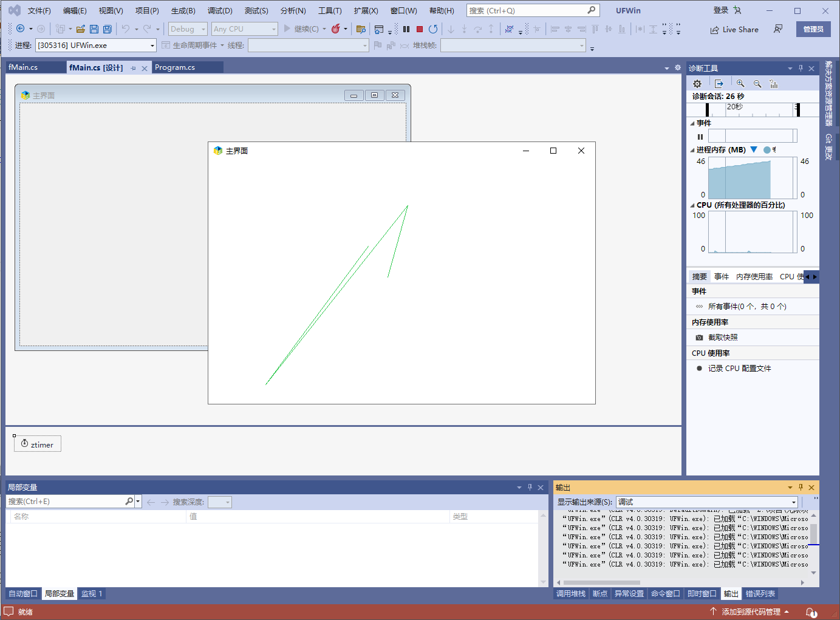840x620 pixels.
Task: Click the camera icon beside 截取快照
Action: tap(699, 338)
